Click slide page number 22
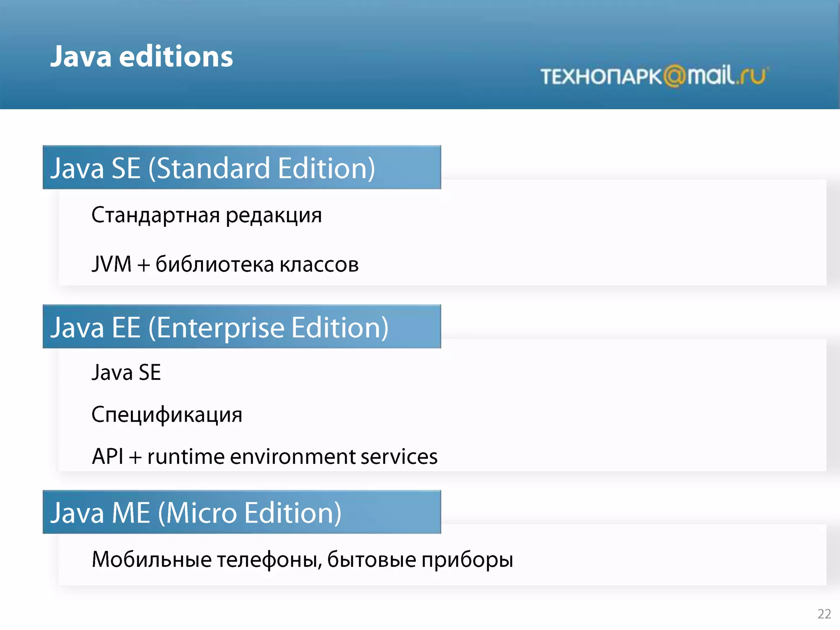Image resolution: width=840 pixels, height=630 pixels. coord(824,614)
